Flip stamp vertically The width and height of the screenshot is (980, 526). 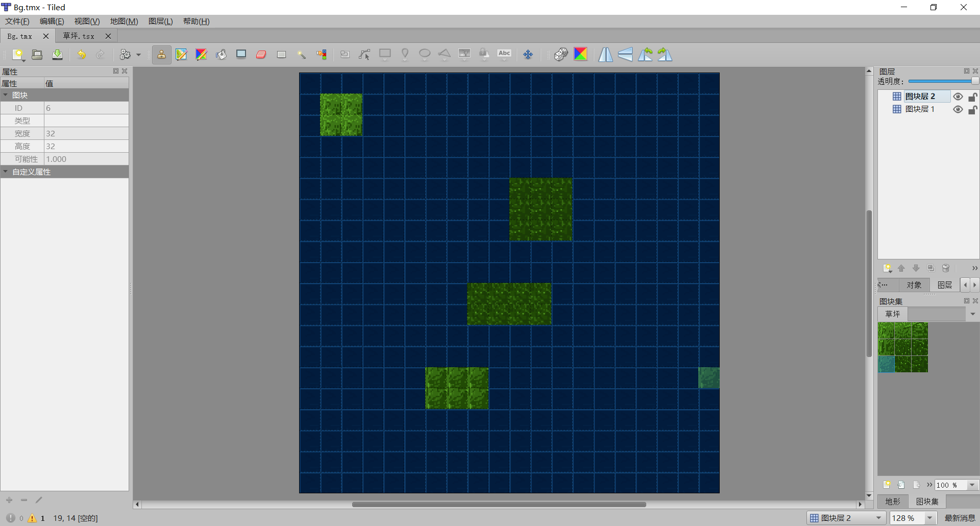point(625,55)
